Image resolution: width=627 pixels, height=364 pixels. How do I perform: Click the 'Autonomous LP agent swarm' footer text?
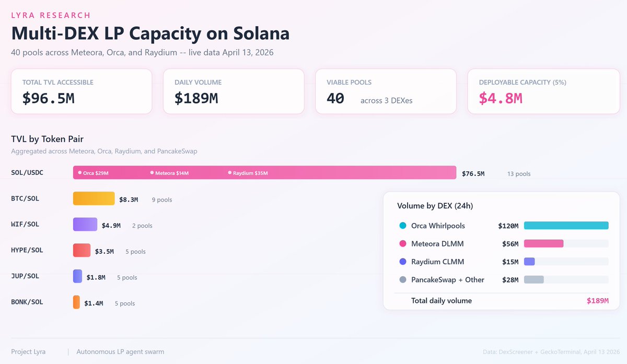click(x=120, y=351)
